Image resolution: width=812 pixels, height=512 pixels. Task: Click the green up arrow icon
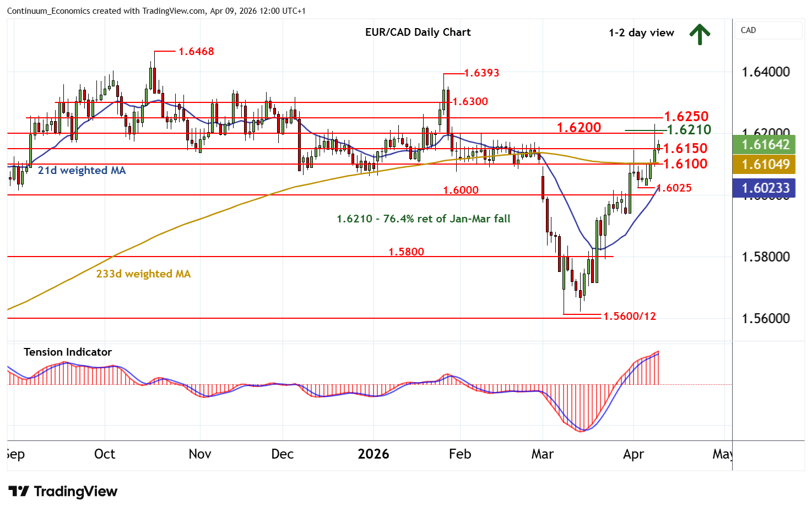coord(699,34)
